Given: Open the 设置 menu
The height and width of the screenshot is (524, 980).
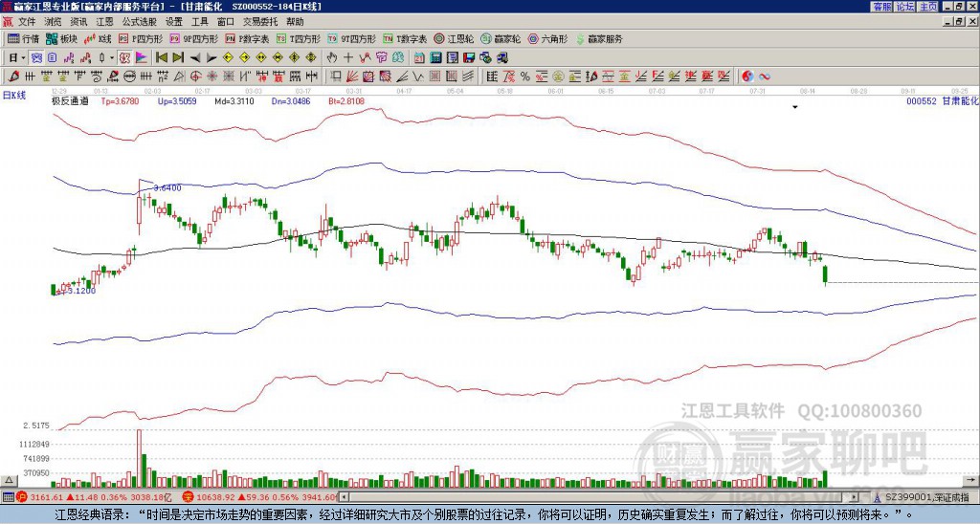Looking at the screenshot, I should (x=174, y=22).
